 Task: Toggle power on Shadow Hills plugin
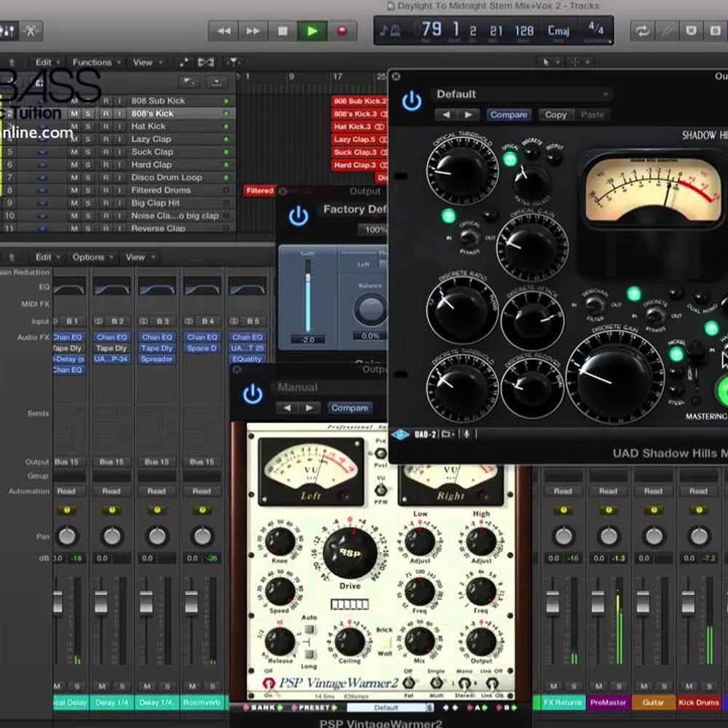pyautogui.click(x=412, y=101)
